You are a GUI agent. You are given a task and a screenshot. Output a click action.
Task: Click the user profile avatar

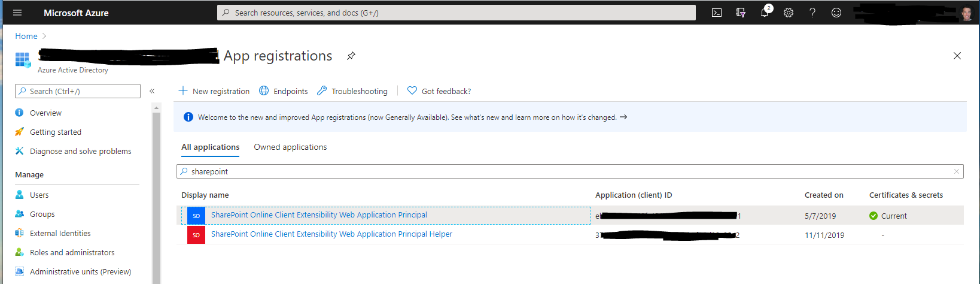tap(967, 14)
